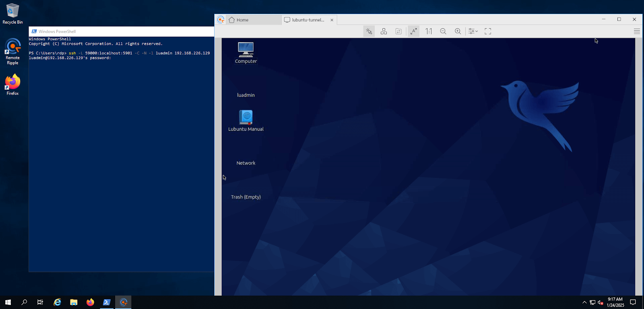Click PowerShell icon in the taskbar

coord(107,302)
